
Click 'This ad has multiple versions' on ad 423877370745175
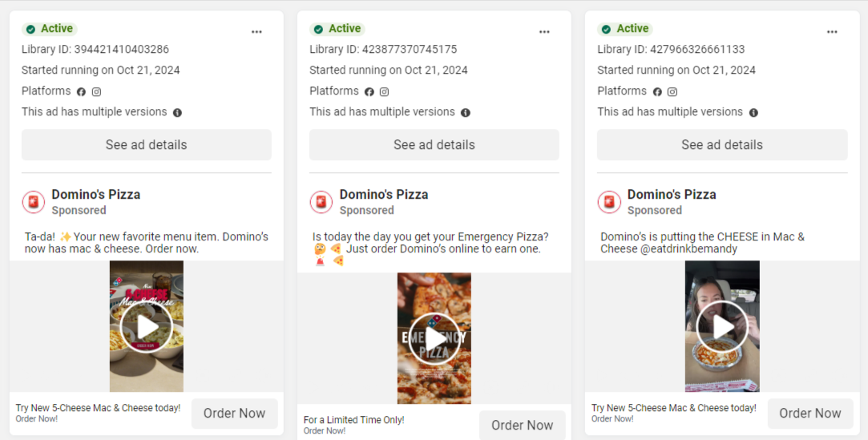(x=382, y=111)
